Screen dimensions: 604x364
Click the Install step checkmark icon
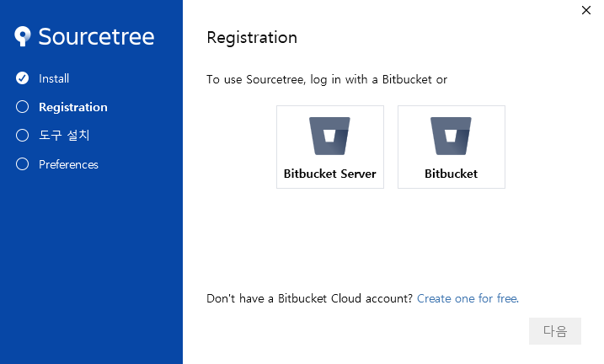pos(23,78)
